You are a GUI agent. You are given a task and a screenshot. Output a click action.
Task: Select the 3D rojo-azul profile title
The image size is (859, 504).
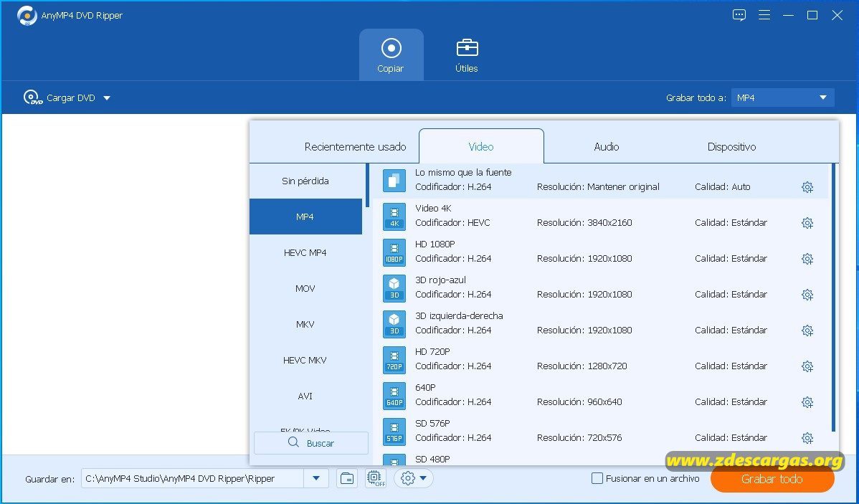click(x=440, y=280)
